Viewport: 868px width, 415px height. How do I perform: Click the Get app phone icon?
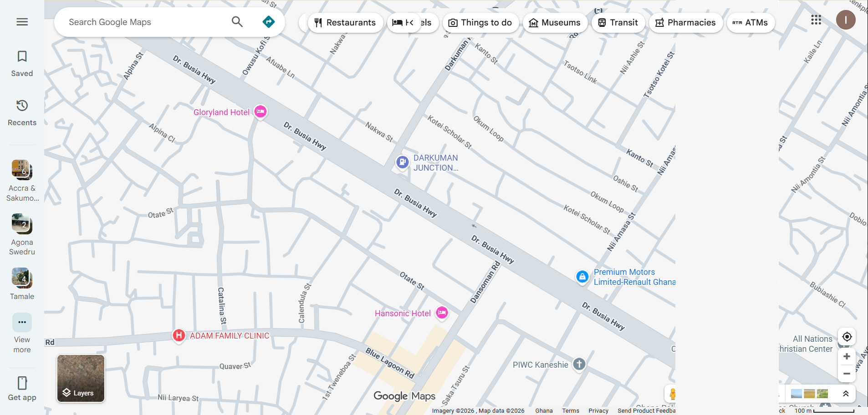tap(22, 389)
